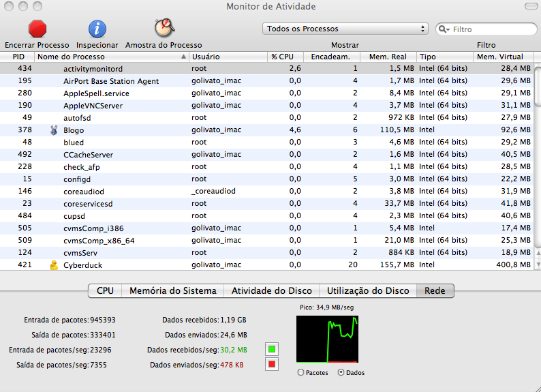Screen dimensions: 541x392
Task: Toggle sort arrow on Nome do Processo
Action: (183, 57)
